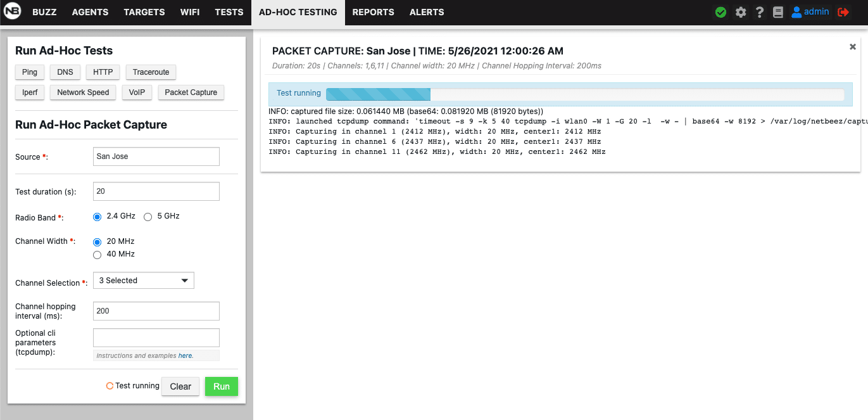
Task: Click the Source input field
Action: [156, 156]
